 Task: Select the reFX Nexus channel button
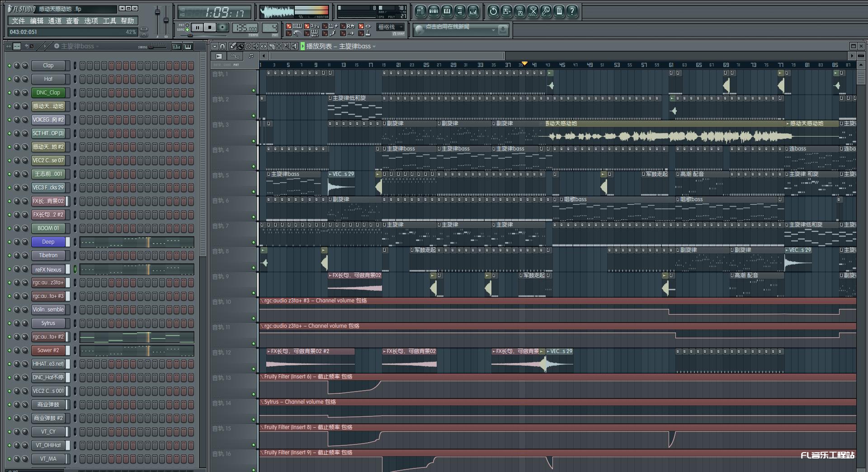click(x=48, y=269)
